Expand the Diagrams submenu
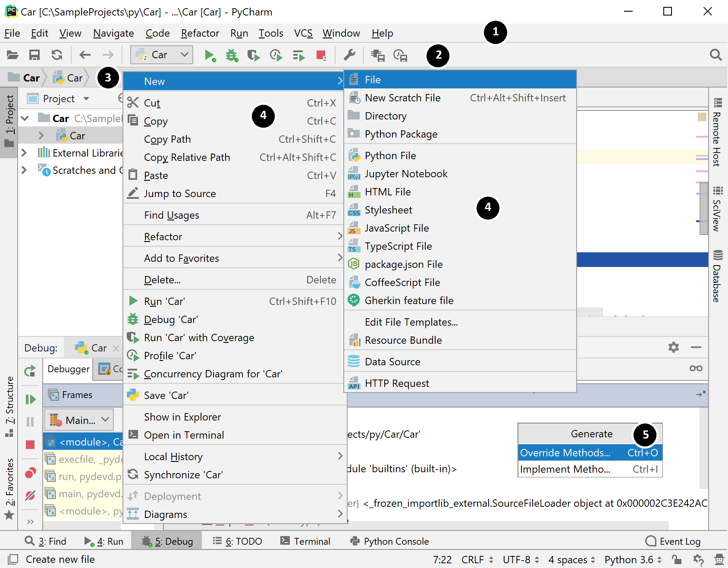 tap(235, 515)
